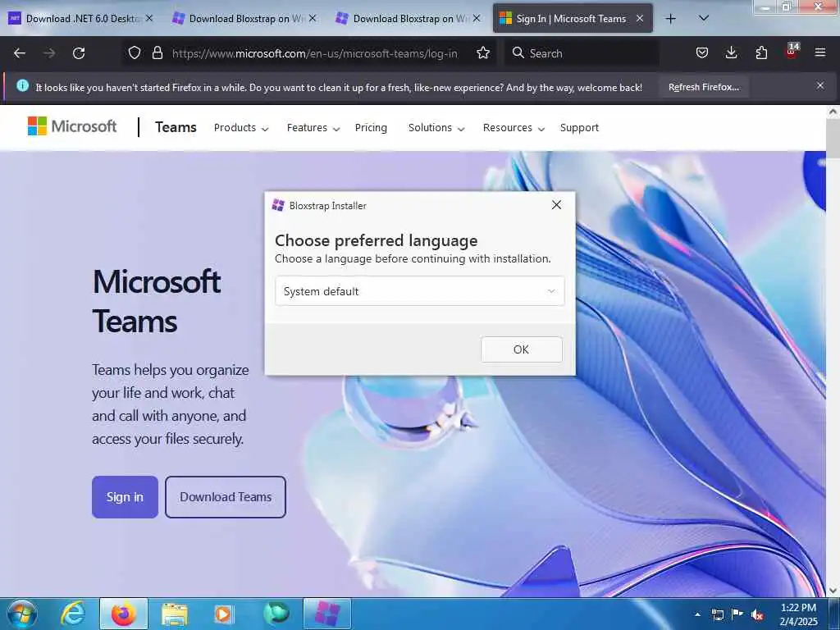Reload the current page
Image resolution: width=840 pixels, height=630 pixels.
coord(79,53)
